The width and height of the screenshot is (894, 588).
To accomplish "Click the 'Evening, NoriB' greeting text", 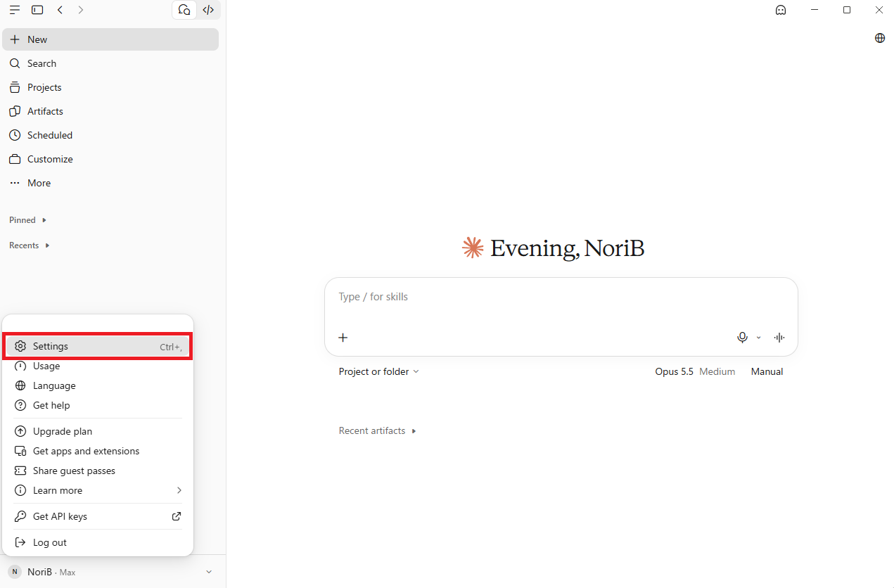I will point(567,248).
